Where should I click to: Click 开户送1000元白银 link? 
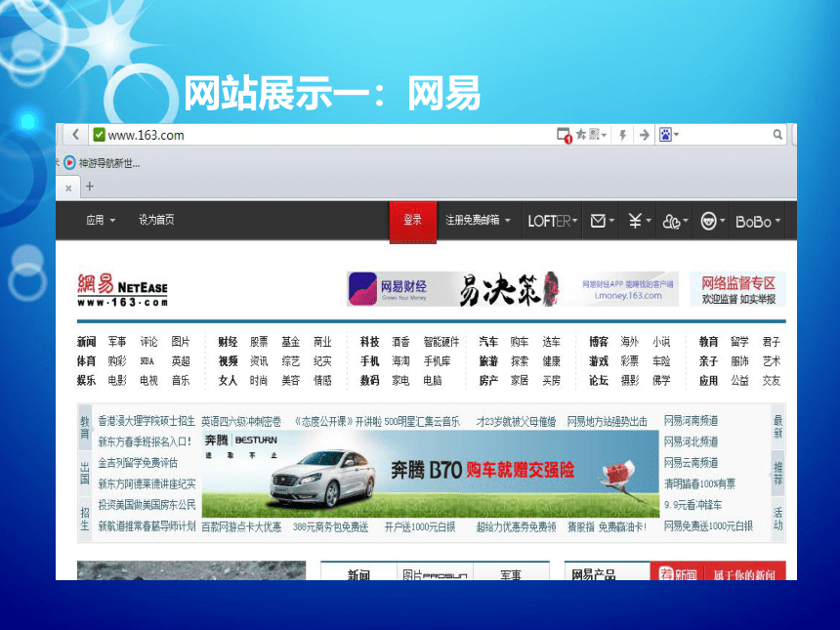(420, 527)
